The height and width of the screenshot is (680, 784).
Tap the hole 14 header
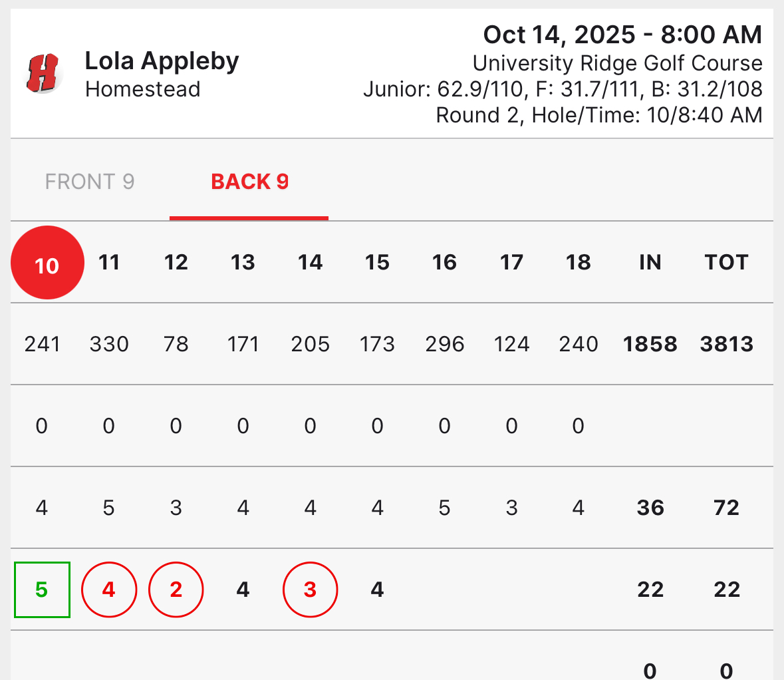tap(311, 262)
